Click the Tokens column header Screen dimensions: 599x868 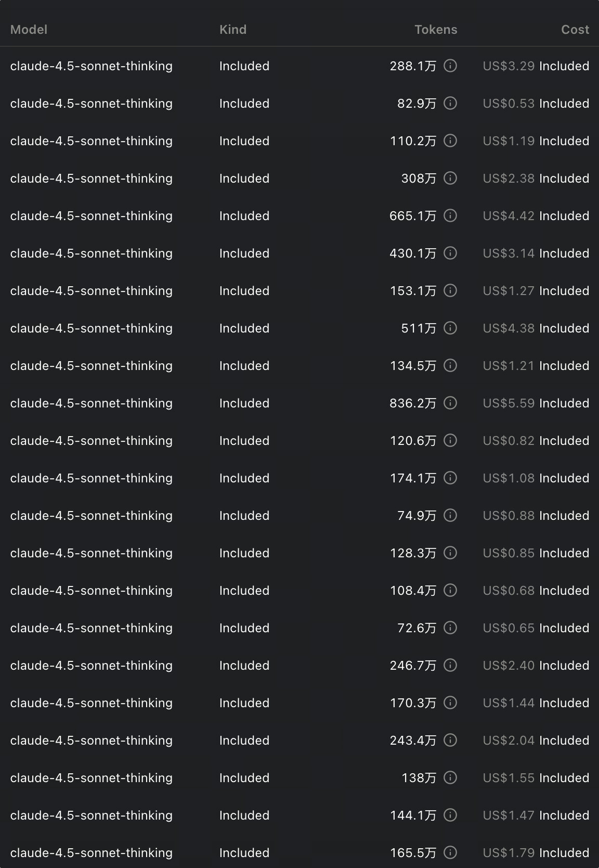tap(436, 30)
